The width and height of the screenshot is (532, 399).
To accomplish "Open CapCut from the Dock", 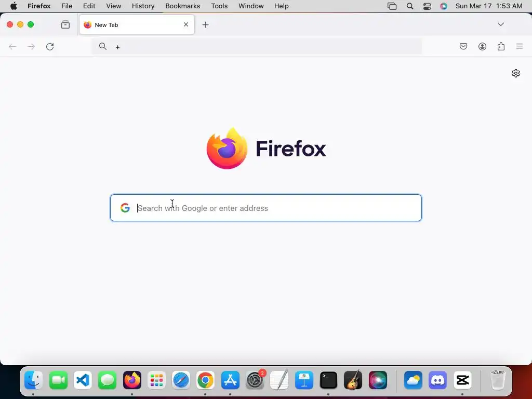I will (x=462, y=380).
